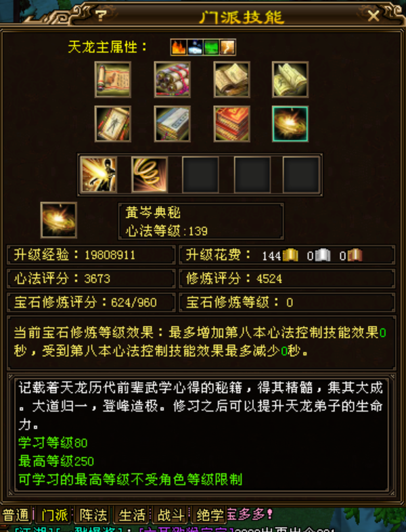Click the fire attribute icon
The width and height of the screenshot is (406, 532).
pos(179,47)
